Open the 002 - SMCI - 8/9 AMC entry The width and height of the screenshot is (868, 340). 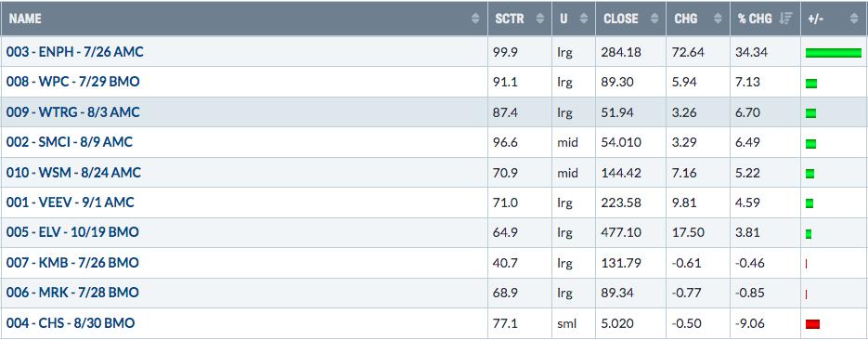pos(70,142)
